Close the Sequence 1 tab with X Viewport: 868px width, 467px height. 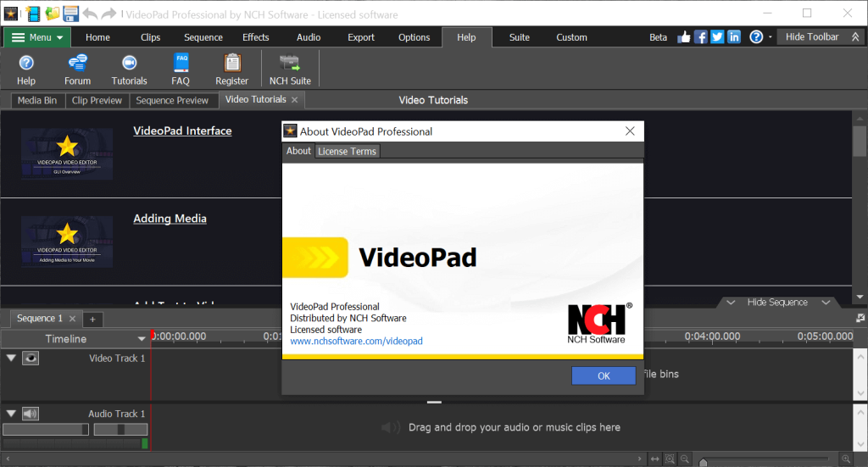[72, 319]
